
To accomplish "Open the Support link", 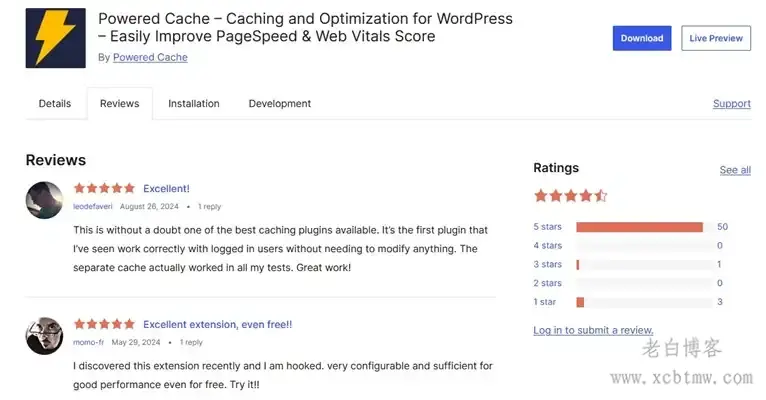I will tap(731, 104).
